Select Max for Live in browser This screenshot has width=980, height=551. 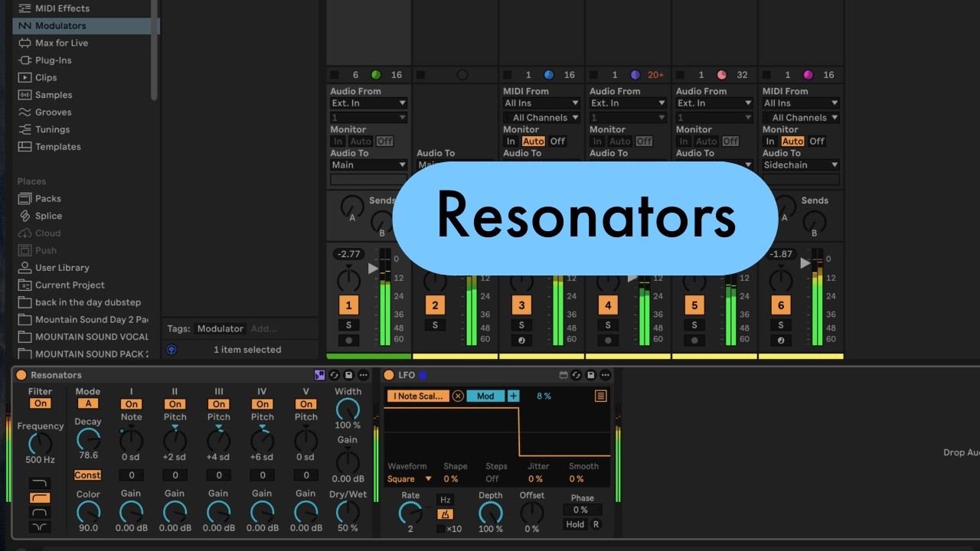pos(61,43)
